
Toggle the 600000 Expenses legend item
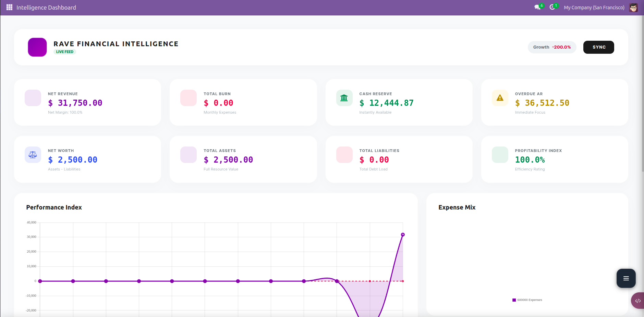[x=527, y=300]
